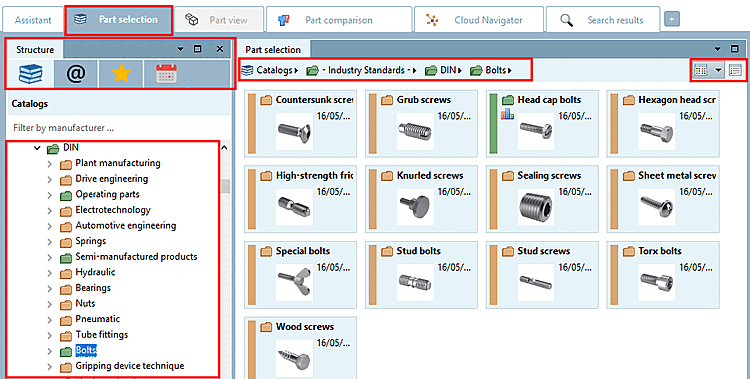Open the Torx bolts thumbnail
Viewport: 750px width, 379px height.
coord(657,281)
